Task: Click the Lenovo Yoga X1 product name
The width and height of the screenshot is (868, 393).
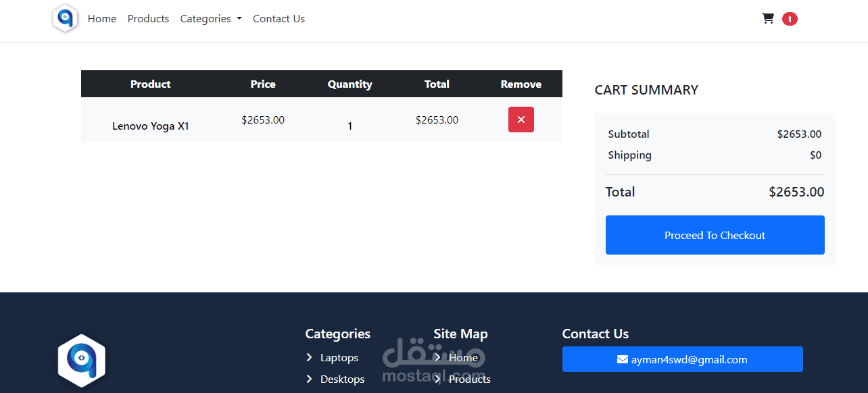Action: pyautogui.click(x=151, y=126)
